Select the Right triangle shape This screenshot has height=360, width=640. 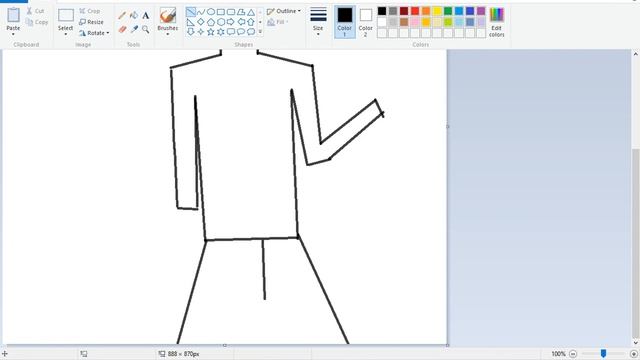[191, 22]
